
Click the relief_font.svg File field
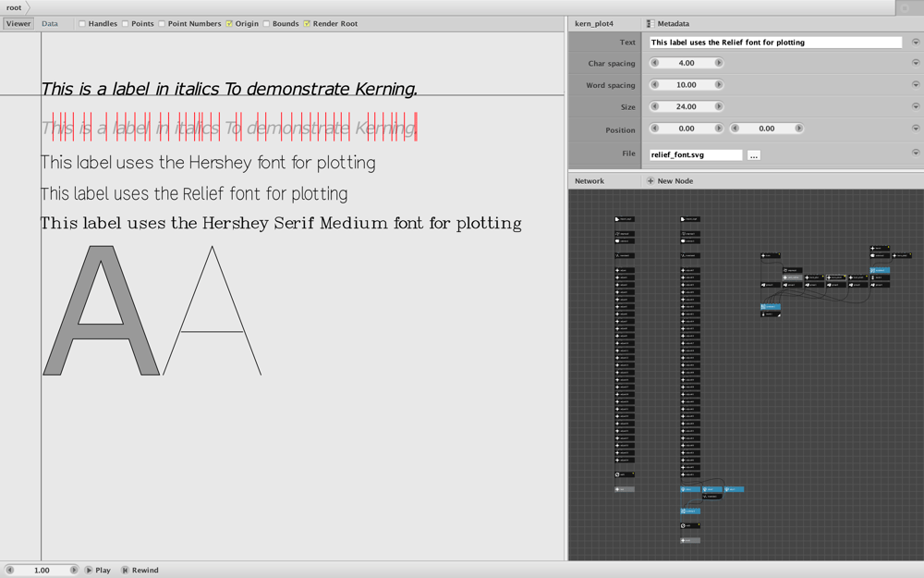696,154
